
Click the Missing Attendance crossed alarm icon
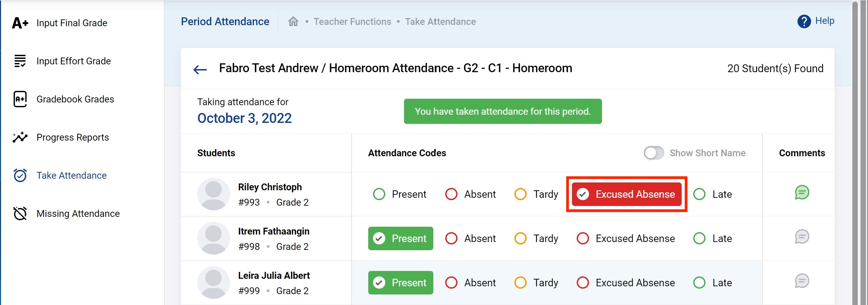[20, 213]
